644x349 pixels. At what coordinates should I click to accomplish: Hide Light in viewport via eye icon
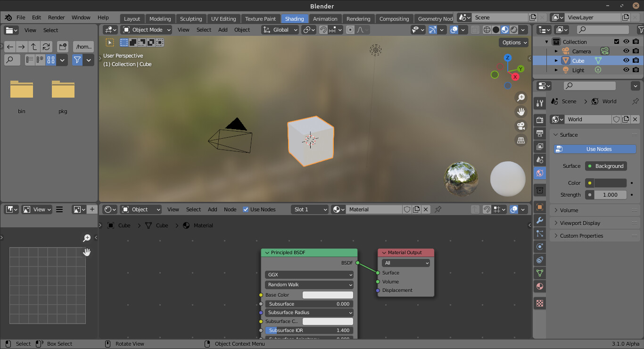[x=626, y=70]
